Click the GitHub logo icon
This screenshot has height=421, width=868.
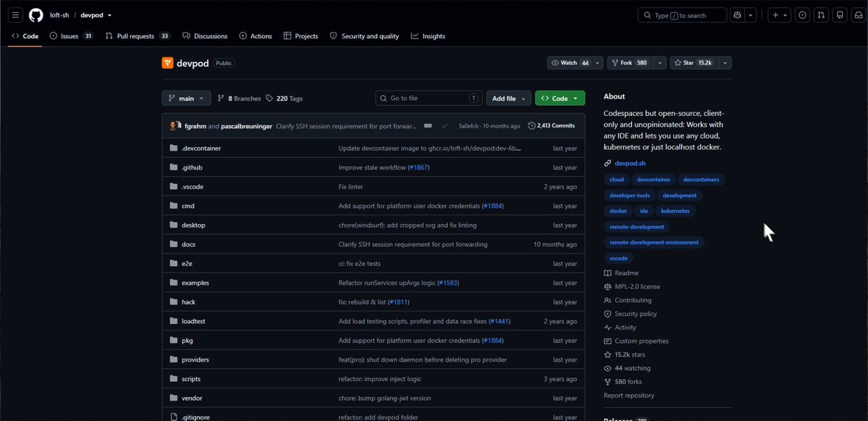[x=36, y=15]
